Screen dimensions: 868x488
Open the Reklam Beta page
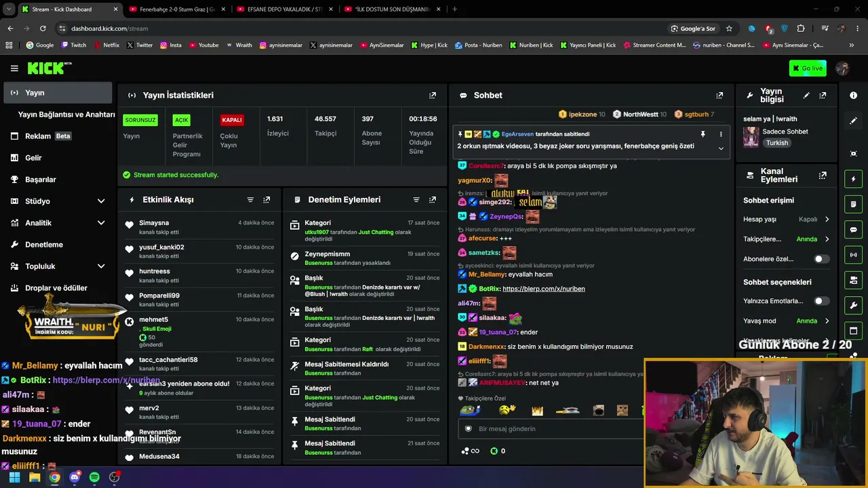47,136
